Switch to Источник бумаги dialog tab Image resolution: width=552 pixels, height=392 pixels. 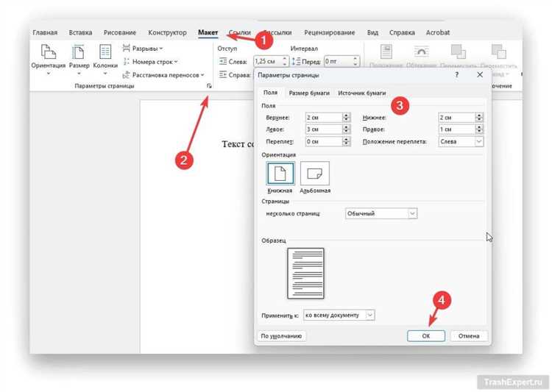pos(362,93)
